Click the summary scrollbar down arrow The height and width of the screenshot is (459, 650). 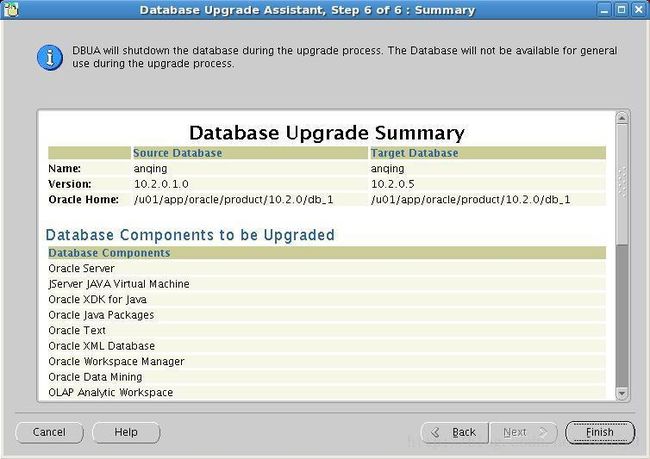tap(622, 393)
